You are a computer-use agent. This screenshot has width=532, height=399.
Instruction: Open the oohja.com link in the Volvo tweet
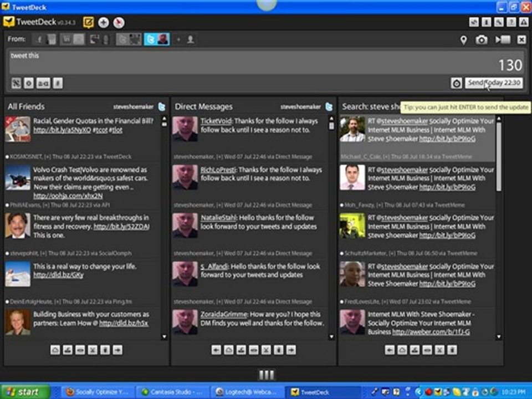68,196
